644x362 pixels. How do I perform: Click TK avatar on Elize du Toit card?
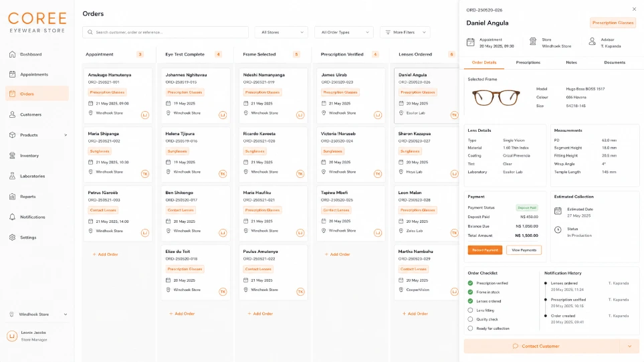(223, 292)
